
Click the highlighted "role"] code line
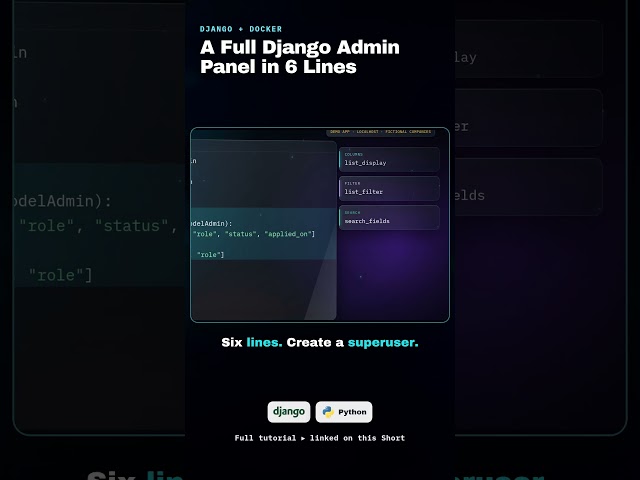click(x=210, y=255)
